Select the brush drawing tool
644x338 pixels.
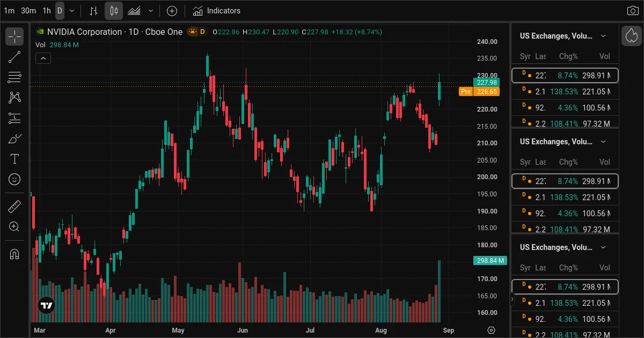[14, 138]
